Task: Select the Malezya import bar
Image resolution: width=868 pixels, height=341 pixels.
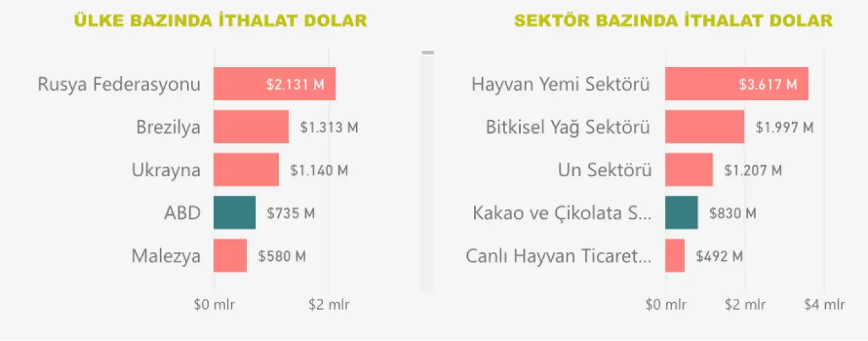Action: coord(230,256)
